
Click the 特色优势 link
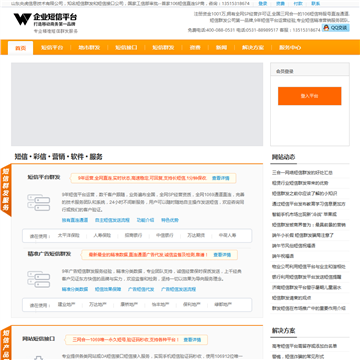click(170, 220)
